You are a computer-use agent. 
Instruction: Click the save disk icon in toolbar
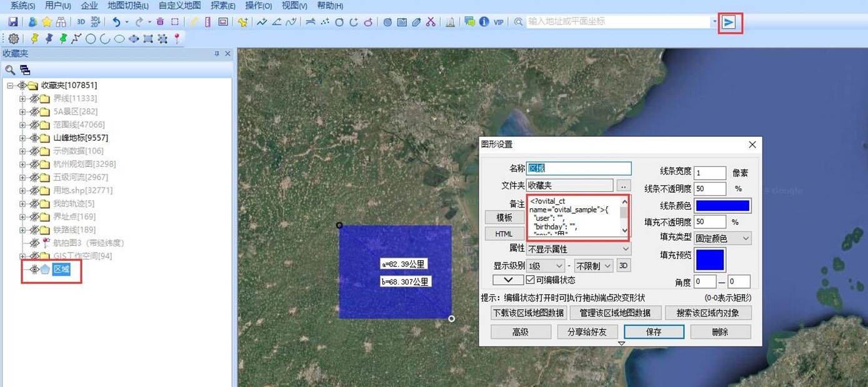12,22
